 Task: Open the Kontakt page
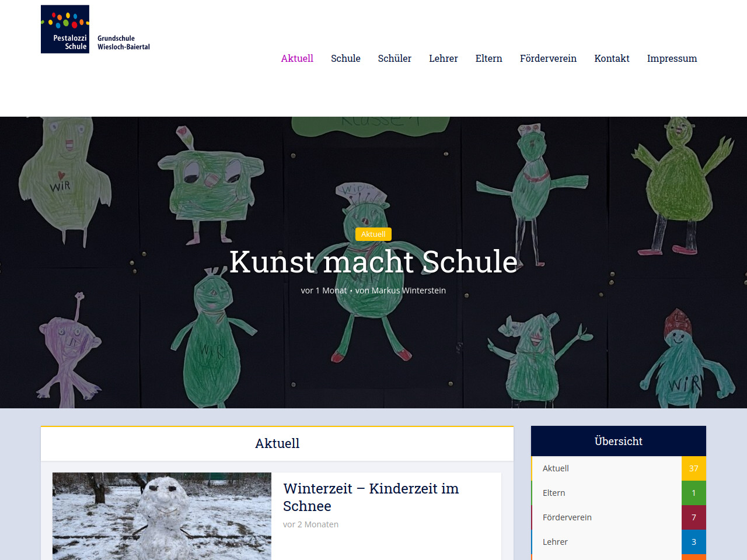coord(612,58)
